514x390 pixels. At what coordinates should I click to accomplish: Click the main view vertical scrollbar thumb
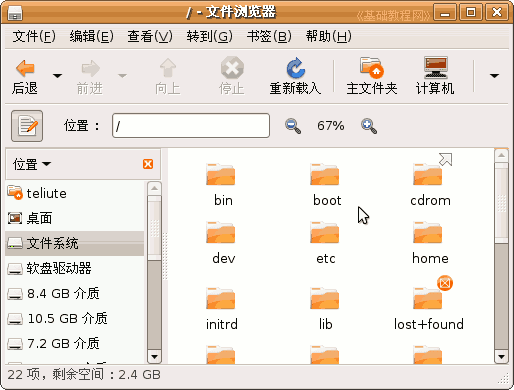tap(501, 203)
